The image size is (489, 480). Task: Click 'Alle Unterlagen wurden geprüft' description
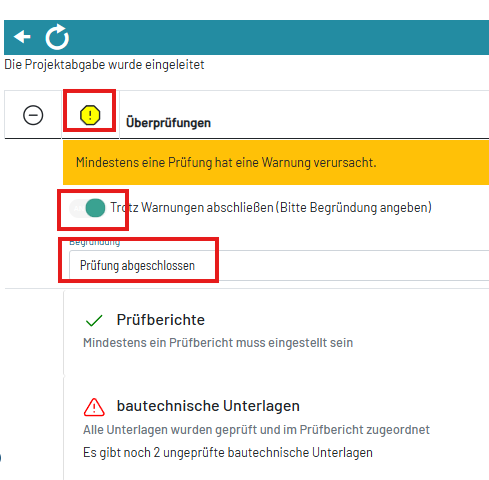tap(256, 430)
